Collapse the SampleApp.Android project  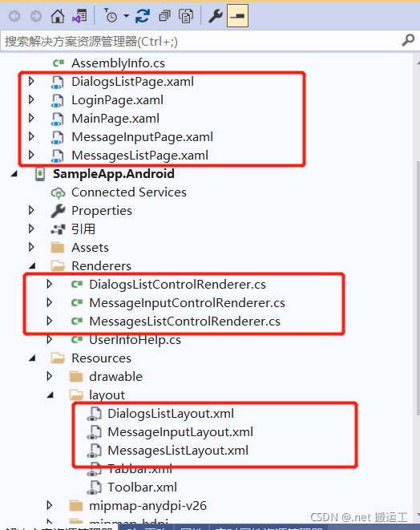(14, 174)
